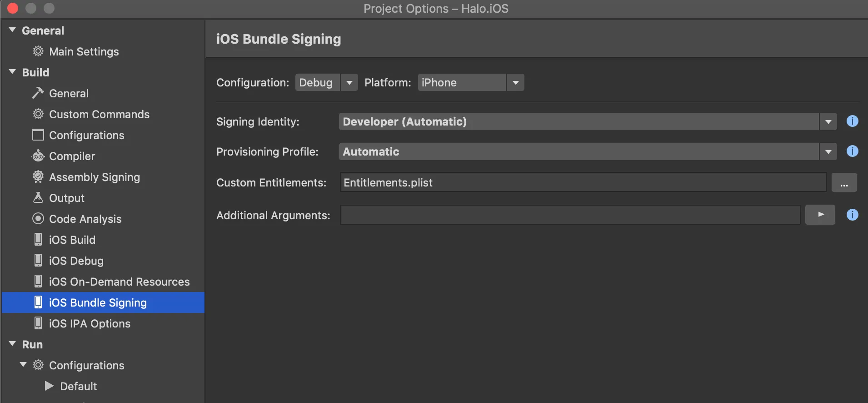Click the Code Analysis target icon
868x403 pixels.
(x=38, y=219)
